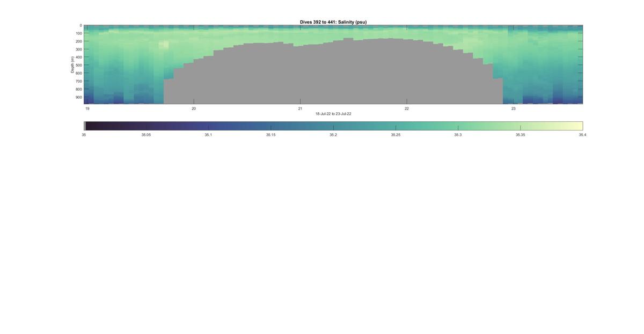Click the teal middle of the colorbar
644x334 pixels.
pyautogui.click(x=333, y=126)
